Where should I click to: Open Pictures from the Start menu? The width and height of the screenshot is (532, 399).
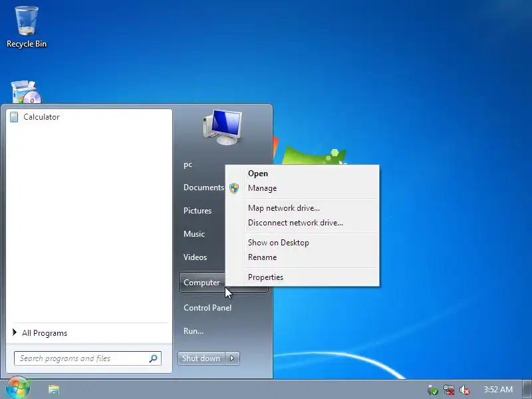click(198, 211)
